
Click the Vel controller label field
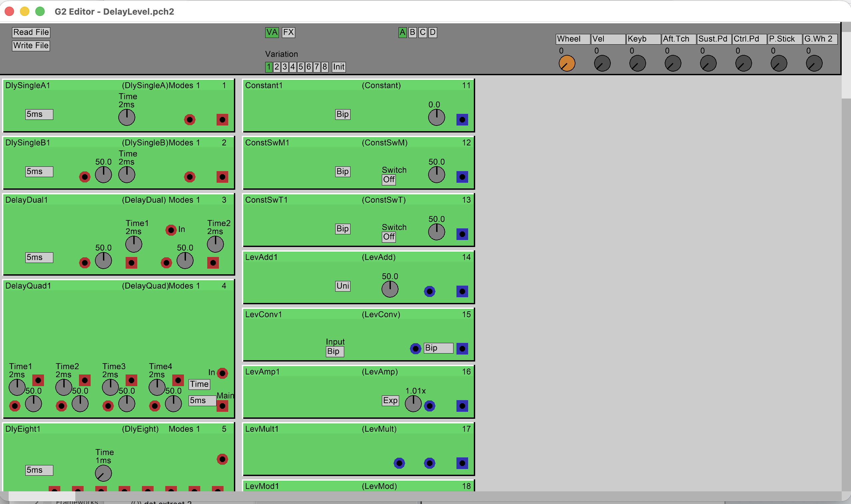click(x=608, y=39)
